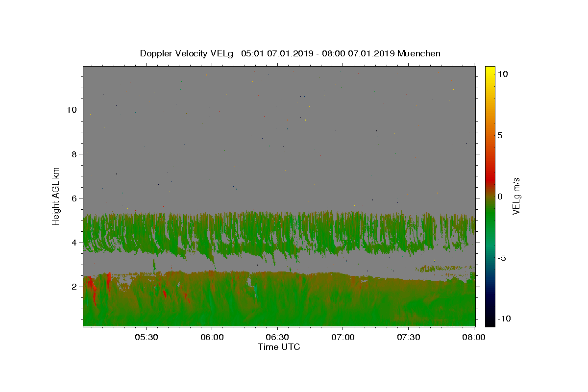Click the 'Time UTC' axis label
Viewport: 588px width, 392px height.
click(279, 347)
